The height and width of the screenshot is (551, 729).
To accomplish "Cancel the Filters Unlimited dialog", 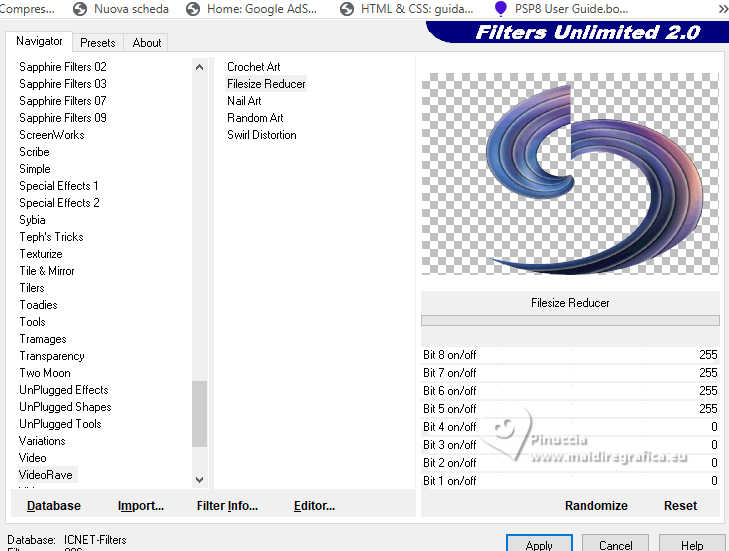I will tap(615, 544).
